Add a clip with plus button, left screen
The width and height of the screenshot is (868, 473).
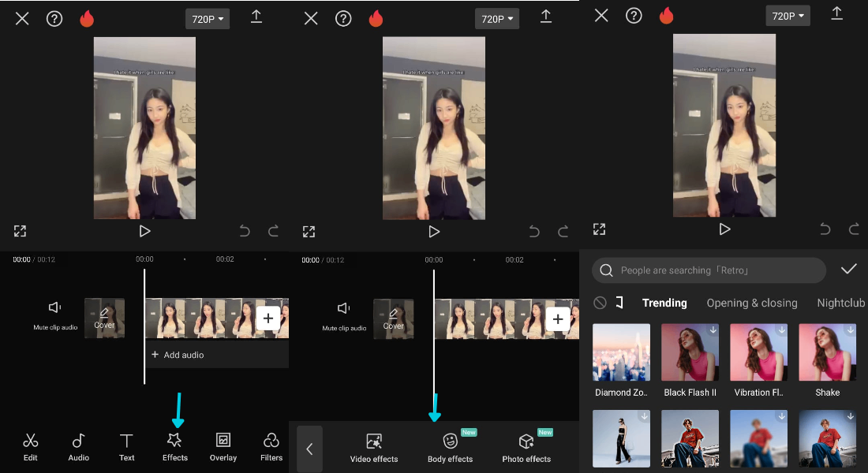[x=268, y=318]
